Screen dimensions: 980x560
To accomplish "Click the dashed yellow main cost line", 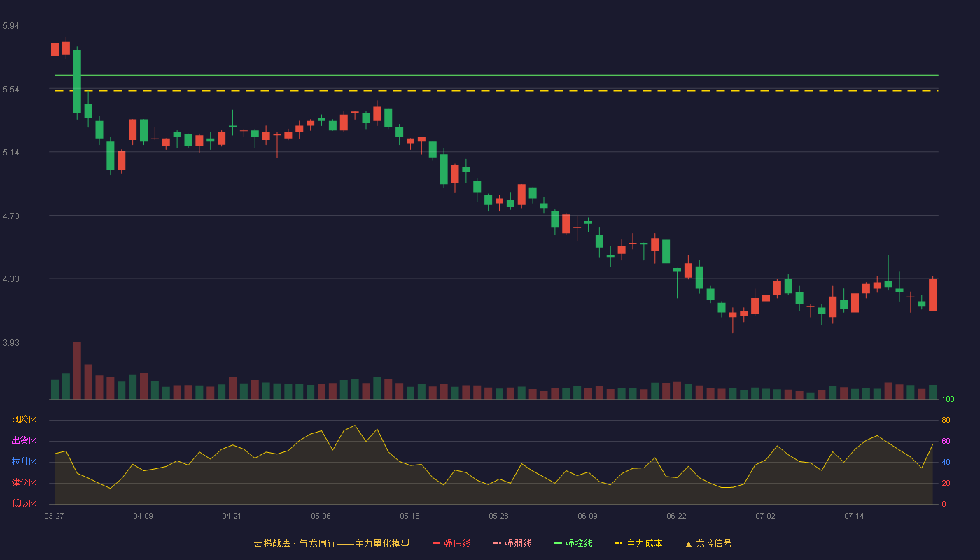I will coord(496,90).
